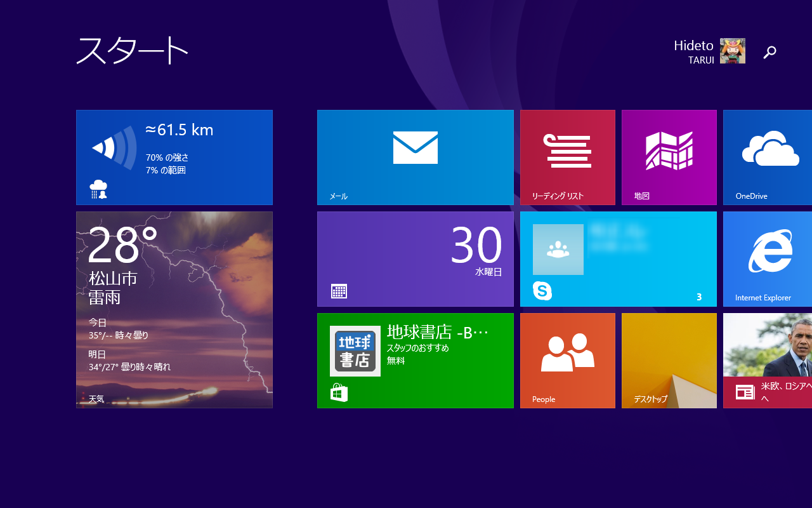The height and width of the screenshot is (508, 812).
Task: Click the signal-range speaker icon
Action: 115,148
